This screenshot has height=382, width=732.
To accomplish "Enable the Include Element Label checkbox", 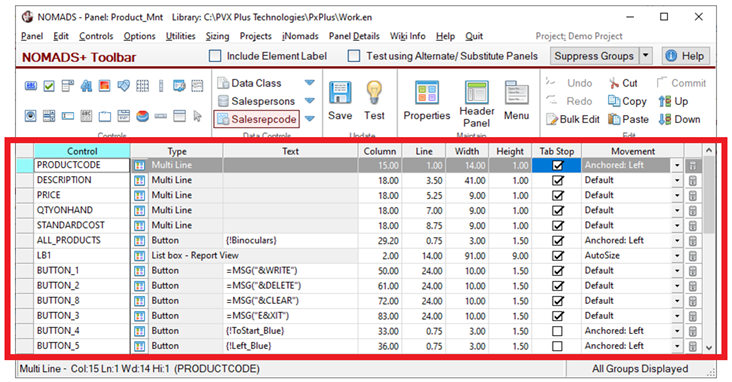I will click(x=215, y=56).
